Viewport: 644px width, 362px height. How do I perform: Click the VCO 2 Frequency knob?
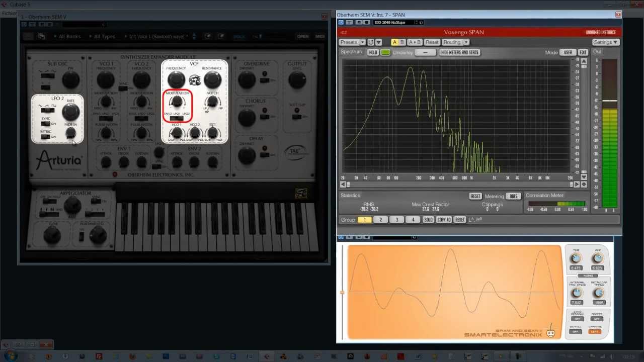point(141,79)
